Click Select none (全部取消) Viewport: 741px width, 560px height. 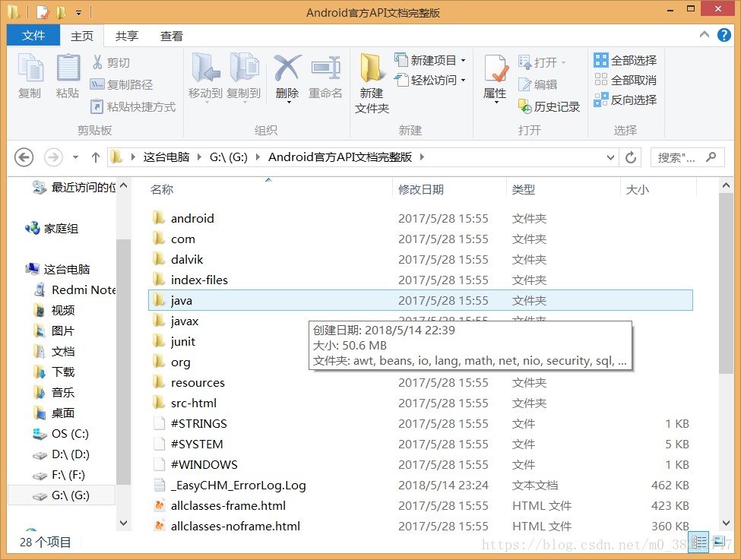(625, 81)
